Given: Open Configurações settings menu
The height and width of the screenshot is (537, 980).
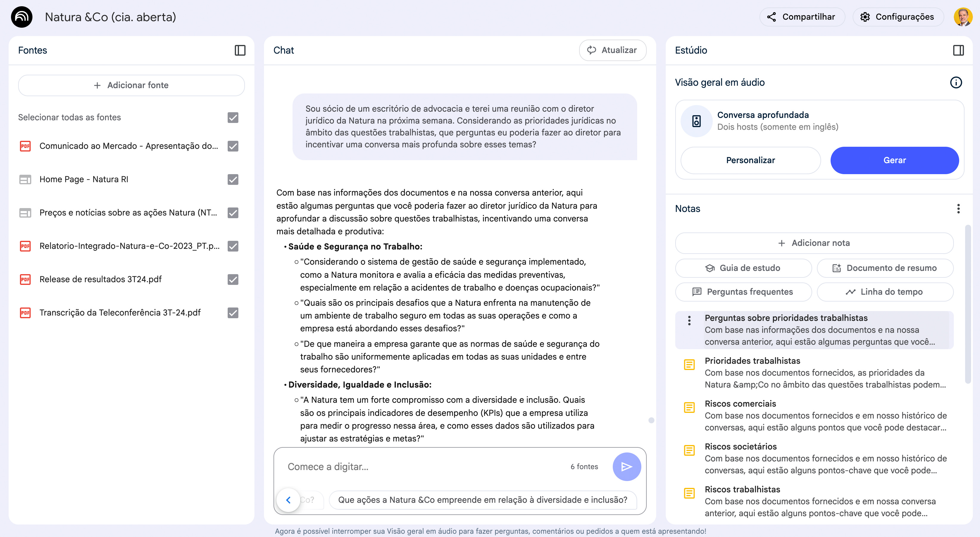Looking at the screenshot, I should [x=898, y=17].
